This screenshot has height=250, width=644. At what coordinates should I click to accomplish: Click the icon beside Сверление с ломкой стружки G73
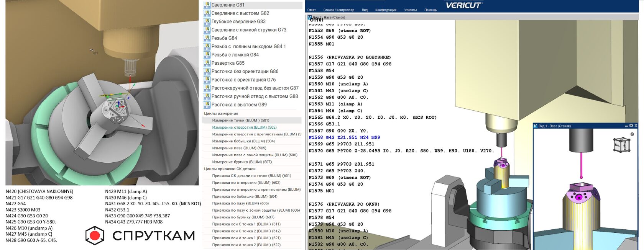[207, 30]
